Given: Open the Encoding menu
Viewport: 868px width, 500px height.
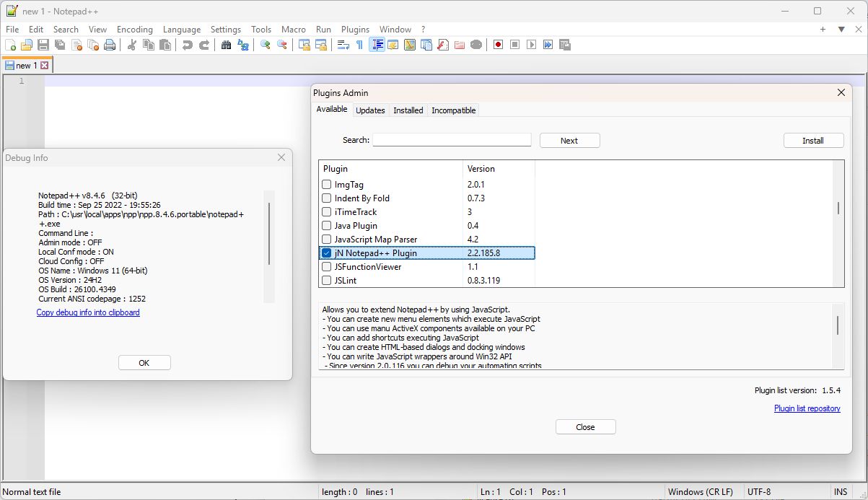Looking at the screenshot, I should [x=135, y=30].
